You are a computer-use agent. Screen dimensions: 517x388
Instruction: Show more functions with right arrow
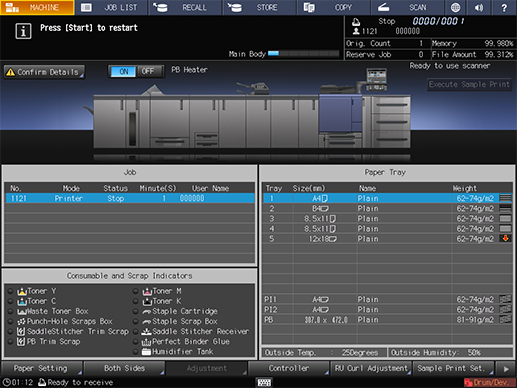point(506,369)
